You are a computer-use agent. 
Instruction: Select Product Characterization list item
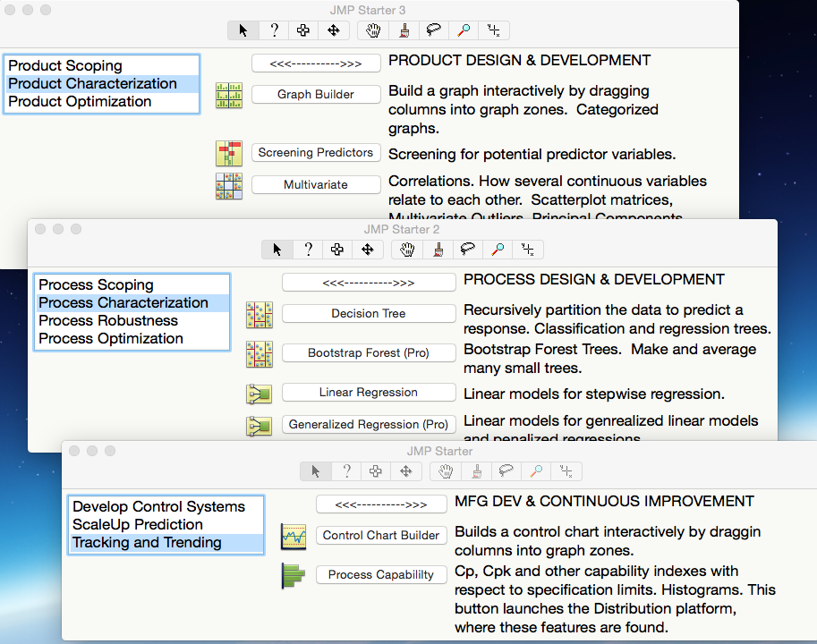pos(102,84)
